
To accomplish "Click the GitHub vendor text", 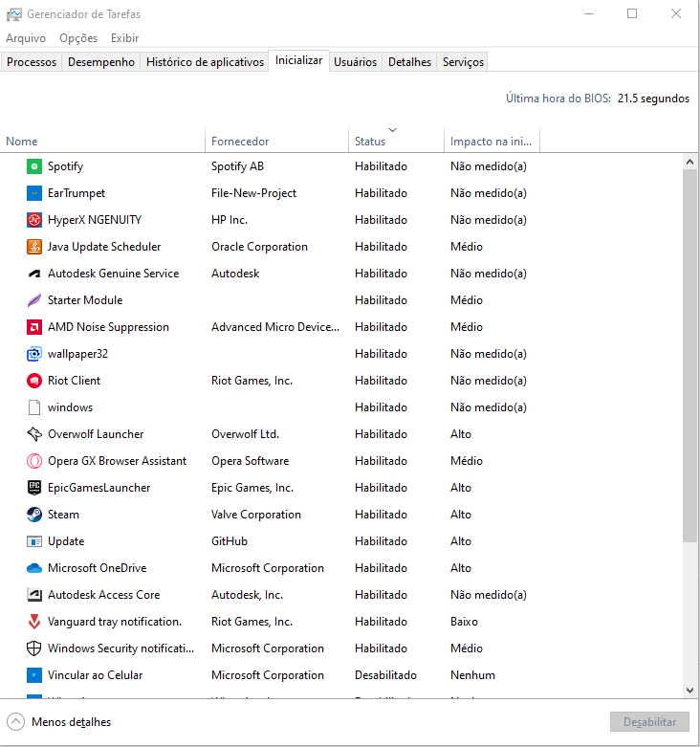I will click(x=230, y=541).
